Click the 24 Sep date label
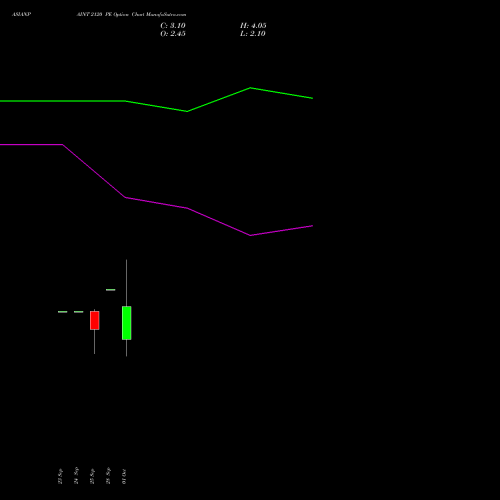Viewport: 500px width, 500px height. click(76, 475)
